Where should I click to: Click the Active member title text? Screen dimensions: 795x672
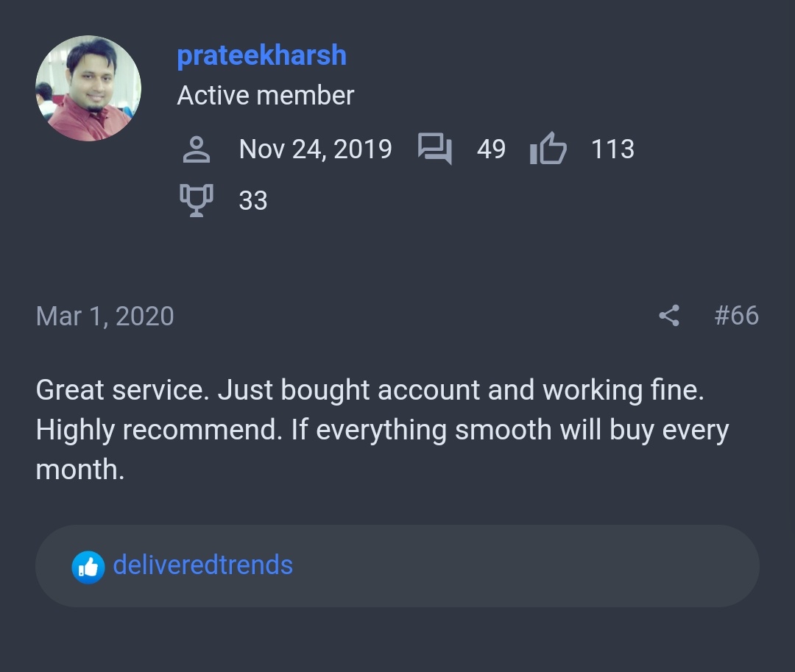[x=265, y=95]
